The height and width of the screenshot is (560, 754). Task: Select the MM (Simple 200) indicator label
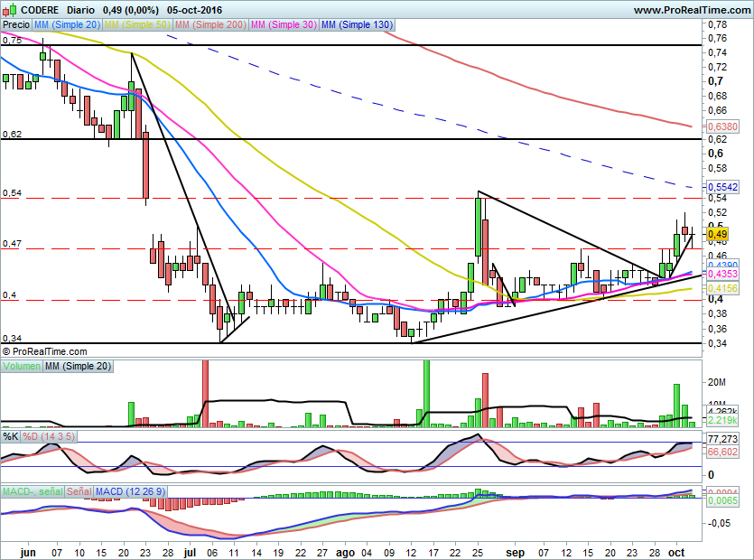coord(209,25)
